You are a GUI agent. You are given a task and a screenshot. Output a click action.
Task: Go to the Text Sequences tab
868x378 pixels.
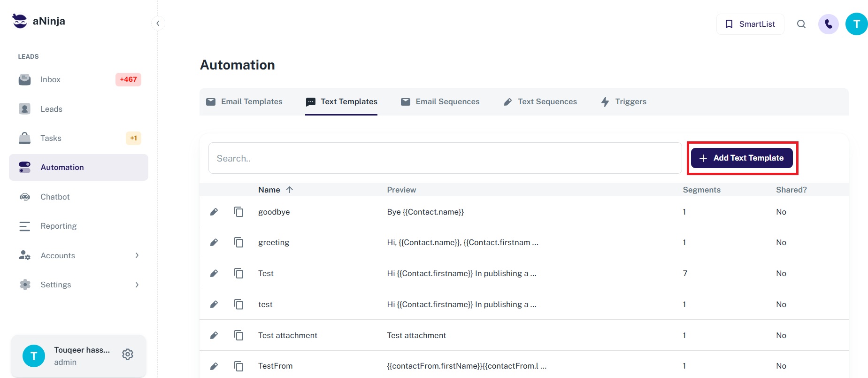(x=540, y=101)
